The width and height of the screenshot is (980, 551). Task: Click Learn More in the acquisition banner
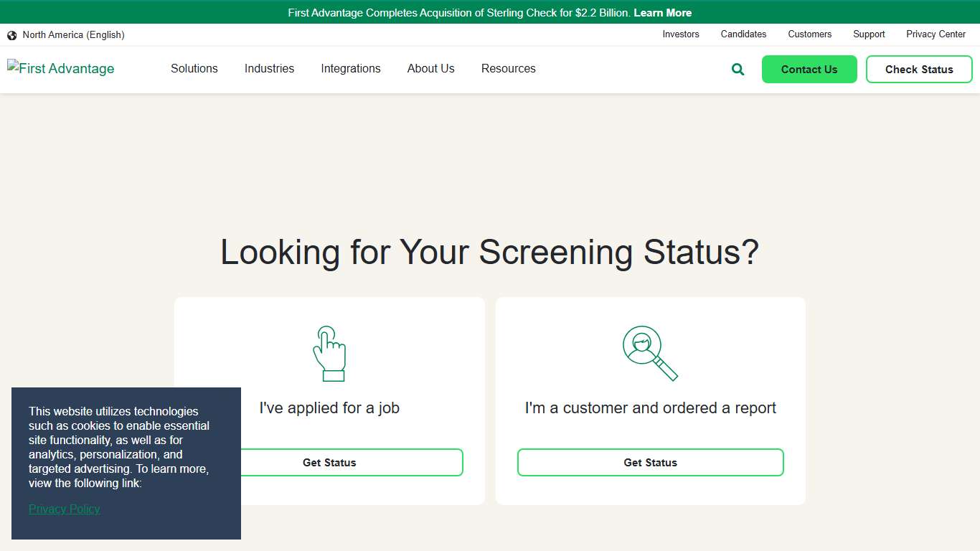click(662, 12)
